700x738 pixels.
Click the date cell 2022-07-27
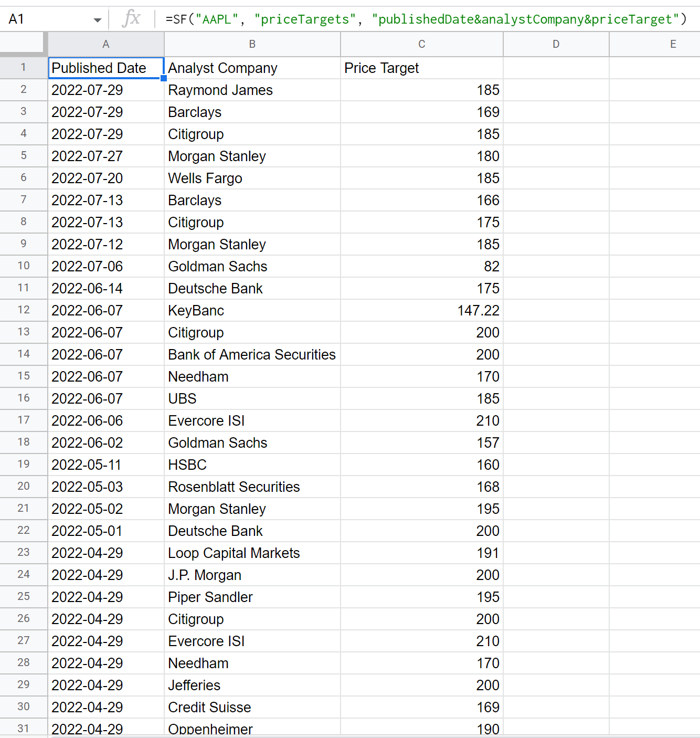pyautogui.click(x=106, y=156)
